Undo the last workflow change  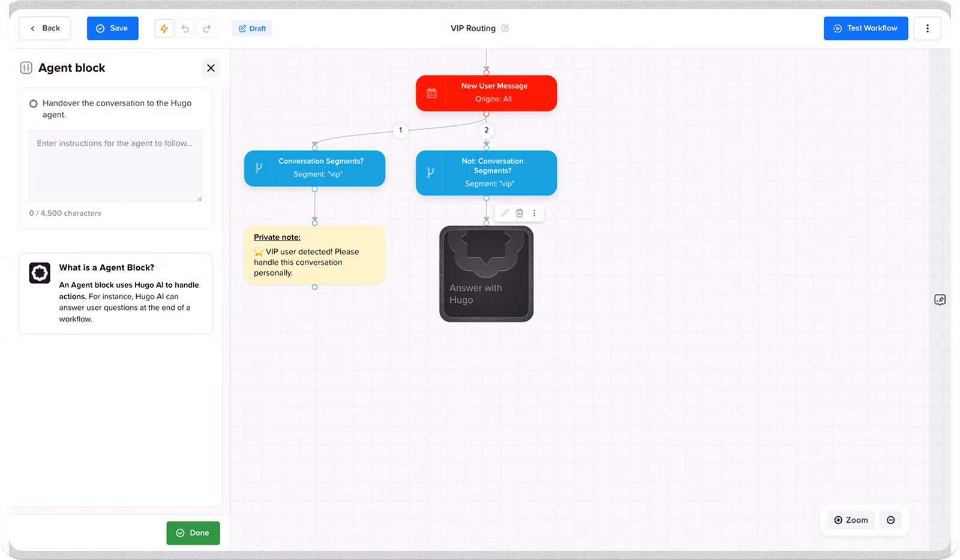185,28
